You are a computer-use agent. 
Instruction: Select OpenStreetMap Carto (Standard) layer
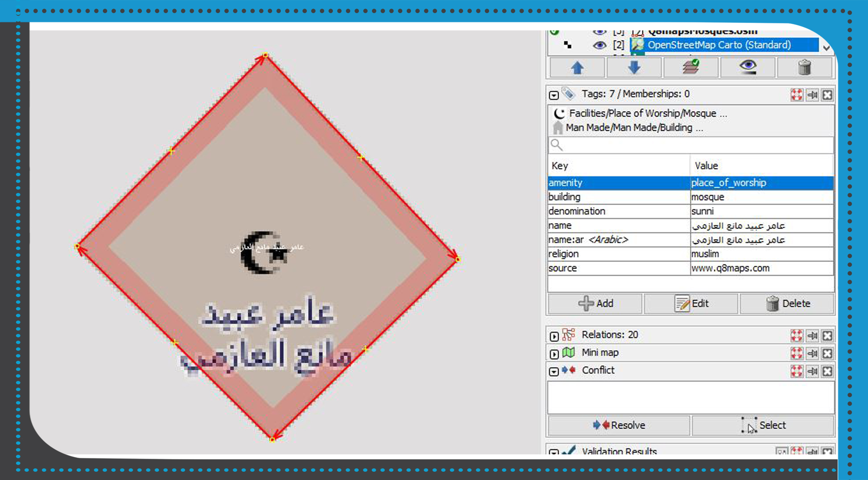719,45
